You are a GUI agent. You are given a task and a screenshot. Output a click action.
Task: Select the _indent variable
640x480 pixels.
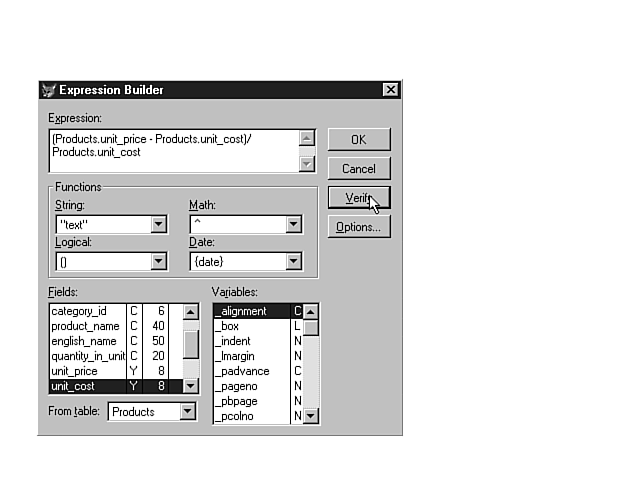point(250,341)
